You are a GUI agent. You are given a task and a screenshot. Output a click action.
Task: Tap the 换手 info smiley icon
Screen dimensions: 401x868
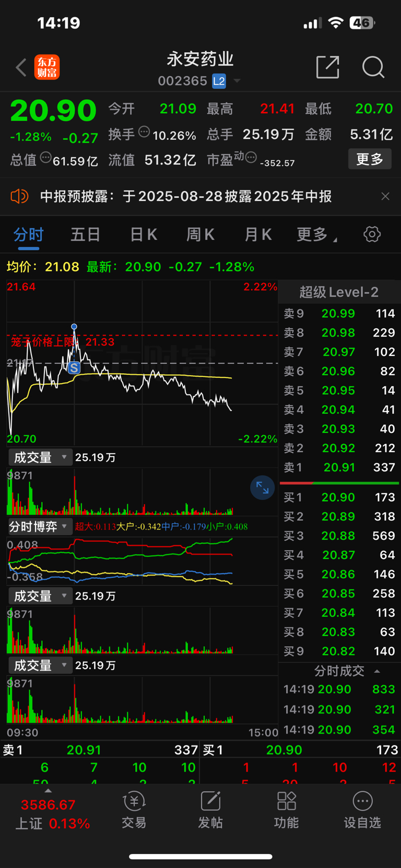144,132
